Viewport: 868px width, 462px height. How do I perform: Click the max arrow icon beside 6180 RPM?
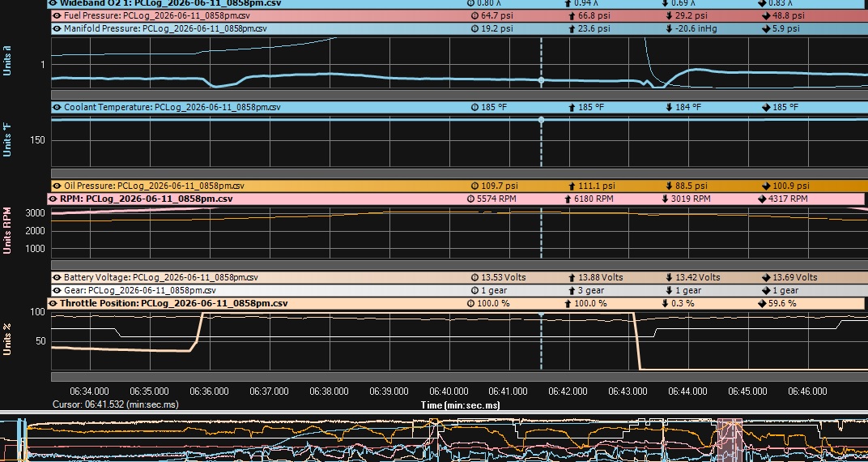click(x=568, y=199)
